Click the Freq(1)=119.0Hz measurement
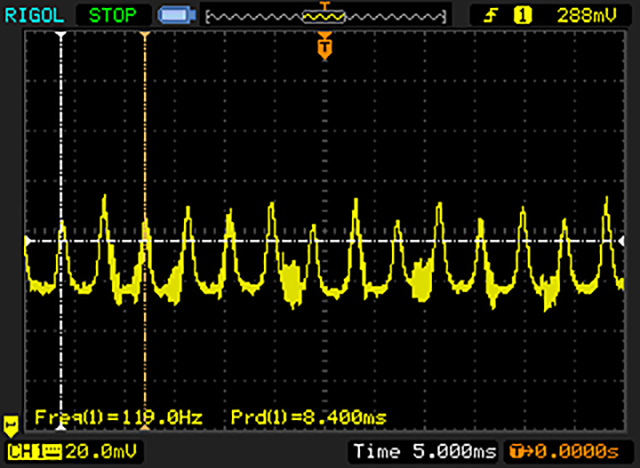Viewport: 640px width, 468px height. [118, 416]
